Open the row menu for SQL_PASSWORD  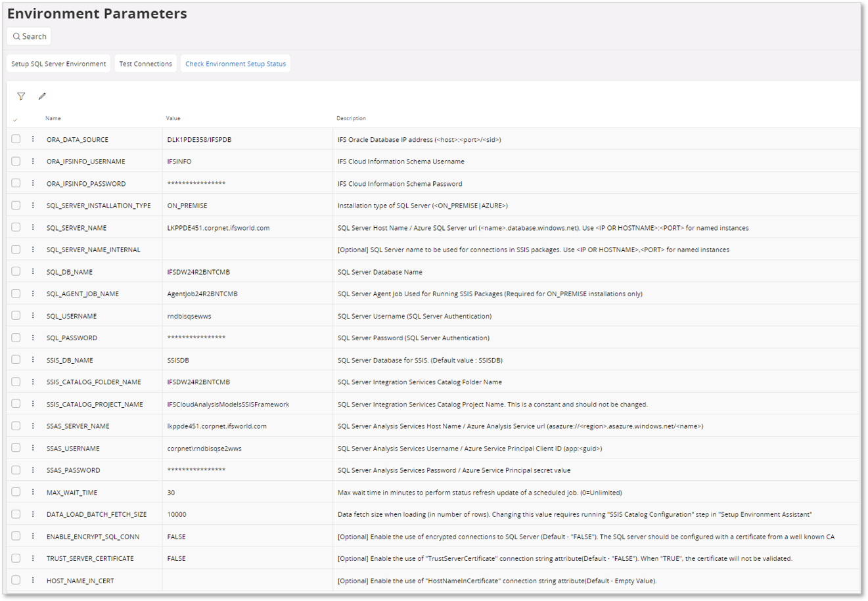pyautogui.click(x=33, y=338)
